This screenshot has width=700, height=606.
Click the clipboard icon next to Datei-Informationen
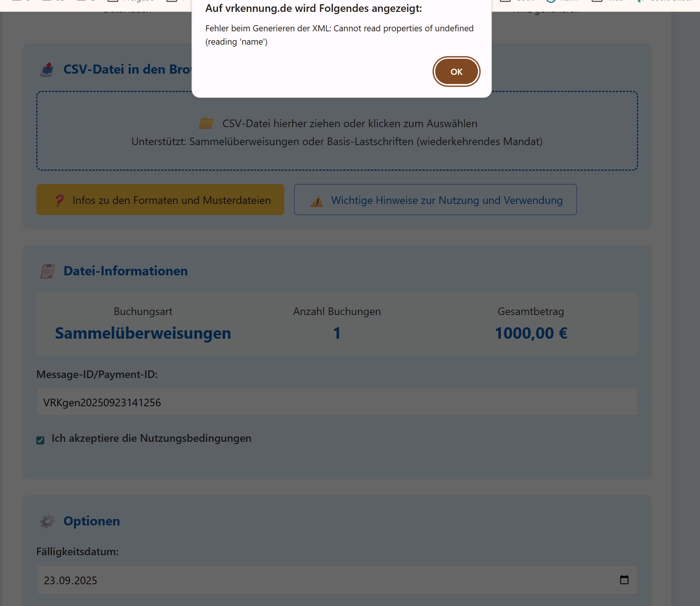point(48,271)
